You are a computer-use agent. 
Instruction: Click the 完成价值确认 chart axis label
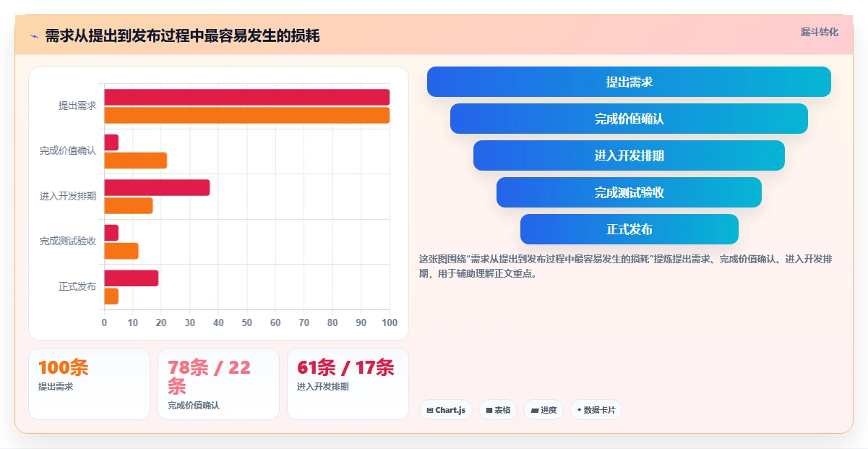[x=68, y=151]
